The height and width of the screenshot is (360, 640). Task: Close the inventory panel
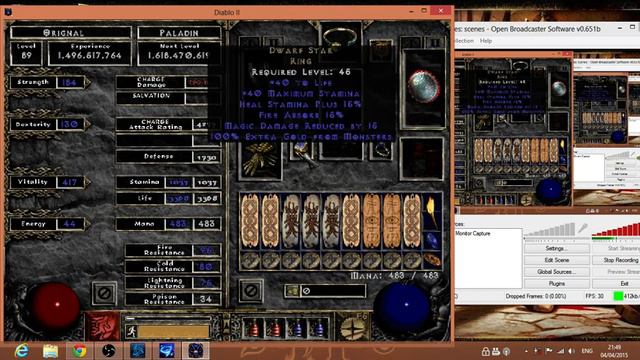tap(251, 291)
